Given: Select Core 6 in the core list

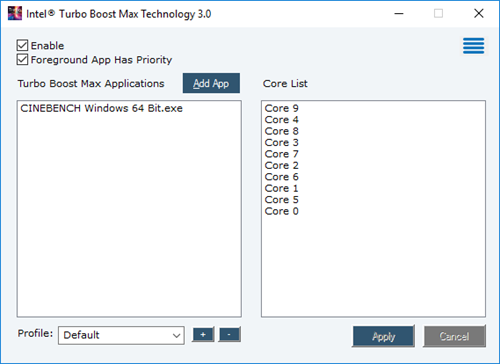Looking at the screenshot, I should [282, 177].
